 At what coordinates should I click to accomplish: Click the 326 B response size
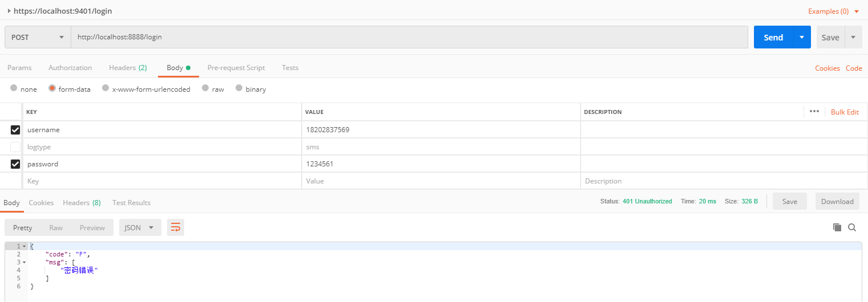[749, 201]
